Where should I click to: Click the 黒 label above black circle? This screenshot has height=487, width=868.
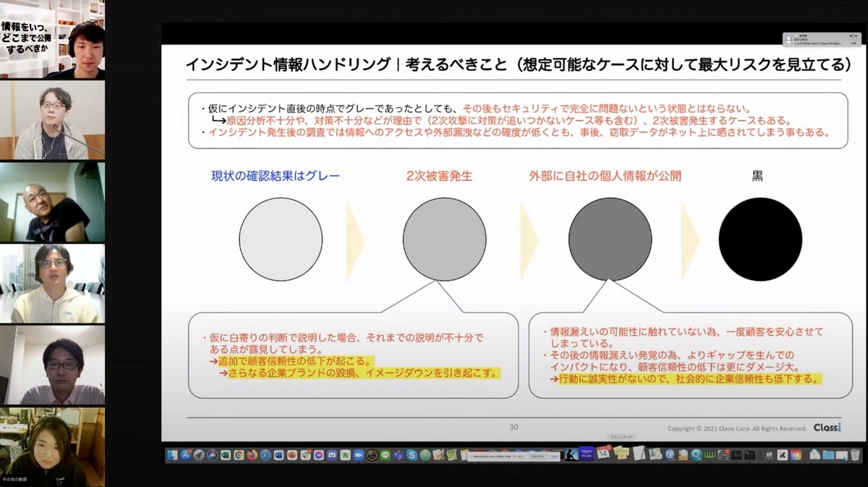[x=757, y=175]
